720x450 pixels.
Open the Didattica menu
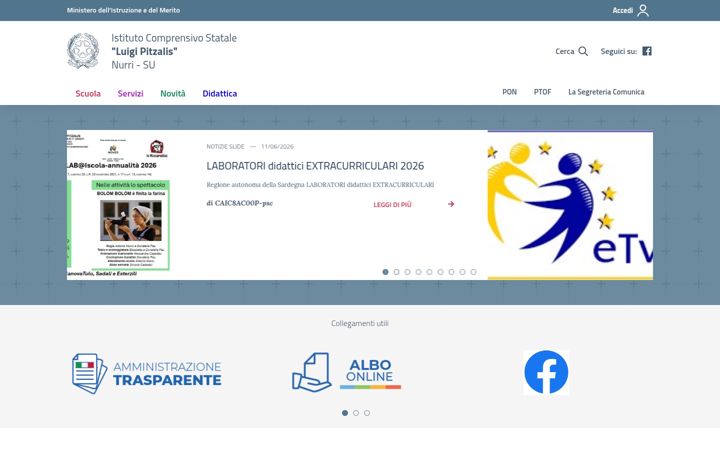tap(219, 93)
